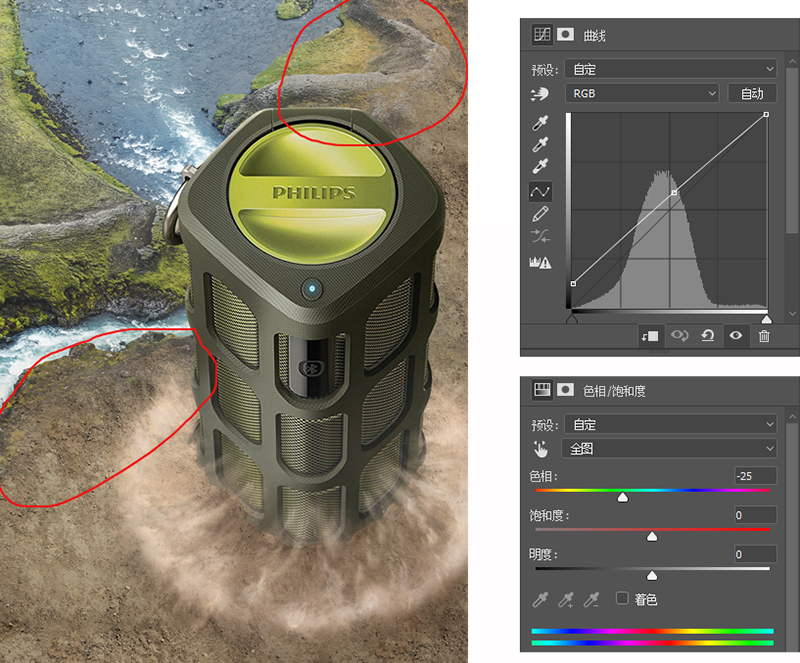Select the add-to-sample eyedropper (plus)
Screen dimensions: 800x663
pos(565,599)
